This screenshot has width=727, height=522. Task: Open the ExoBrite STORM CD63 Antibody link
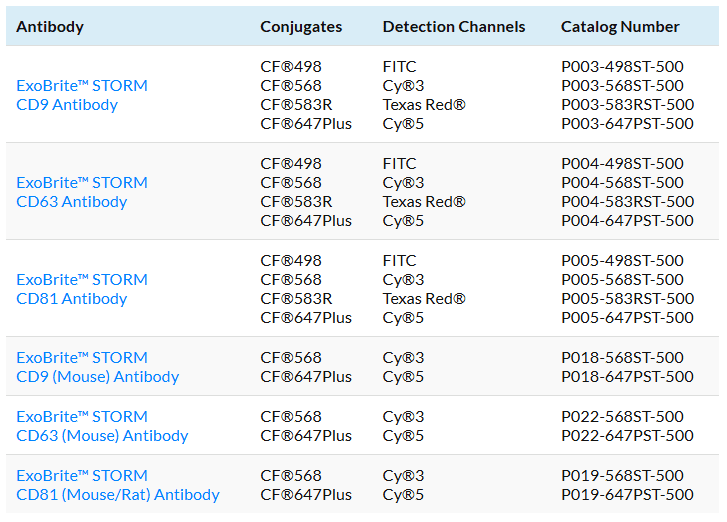pos(82,192)
